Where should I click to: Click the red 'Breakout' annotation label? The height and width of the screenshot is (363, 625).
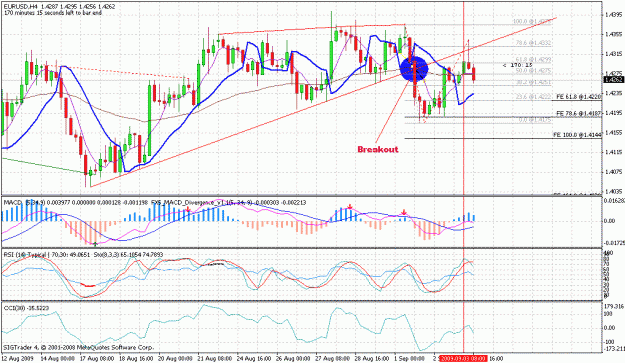click(x=377, y=149)
